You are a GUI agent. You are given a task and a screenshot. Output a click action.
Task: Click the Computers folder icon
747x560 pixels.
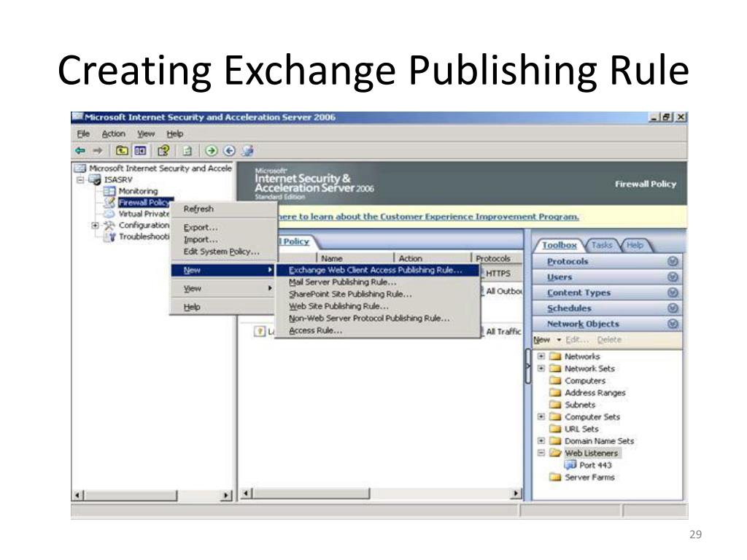(555, 381)
